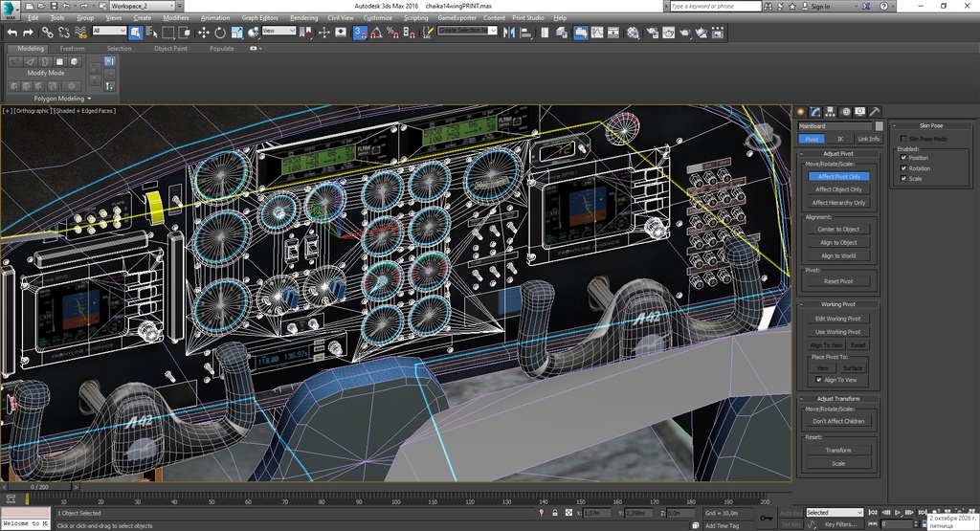Enable the Skin Pose Mode checkbox
Viewport: 980px width, 531px height.
[x=903, y=139]
